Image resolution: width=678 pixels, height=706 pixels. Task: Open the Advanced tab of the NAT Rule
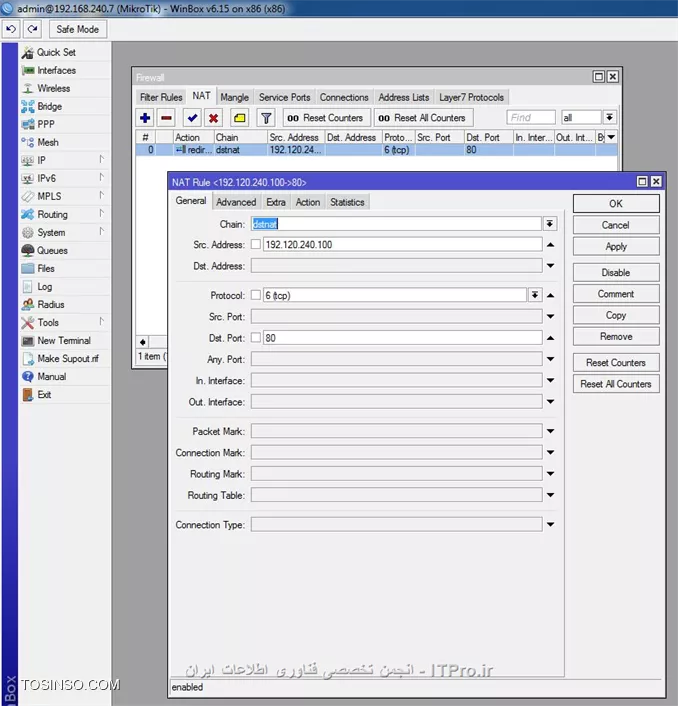click(236, 202)
